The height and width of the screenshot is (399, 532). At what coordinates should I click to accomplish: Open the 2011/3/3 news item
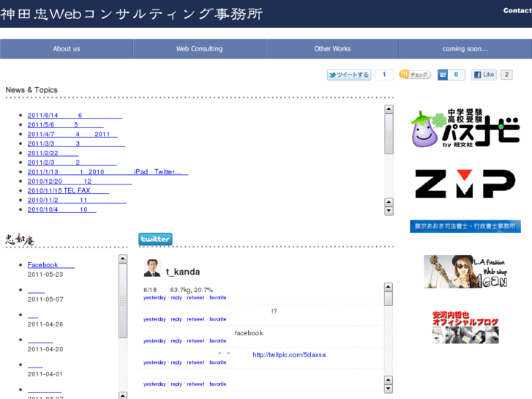click(x=76, y=143)
